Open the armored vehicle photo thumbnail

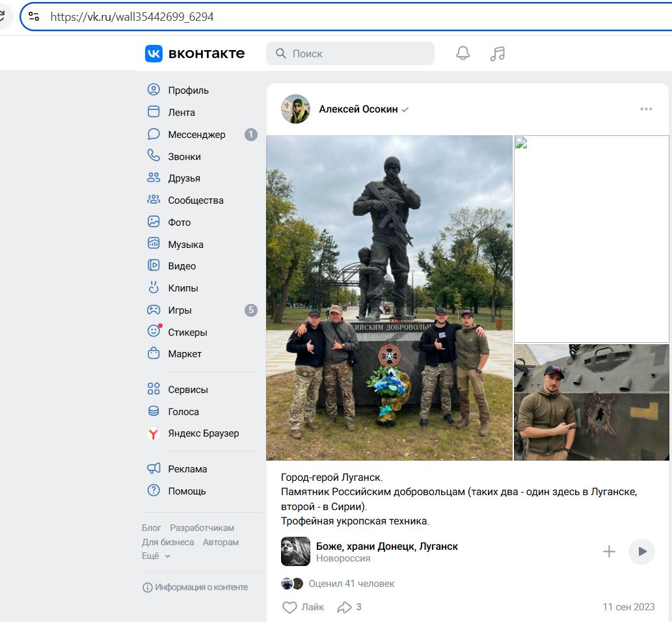[x=591, y=402]
